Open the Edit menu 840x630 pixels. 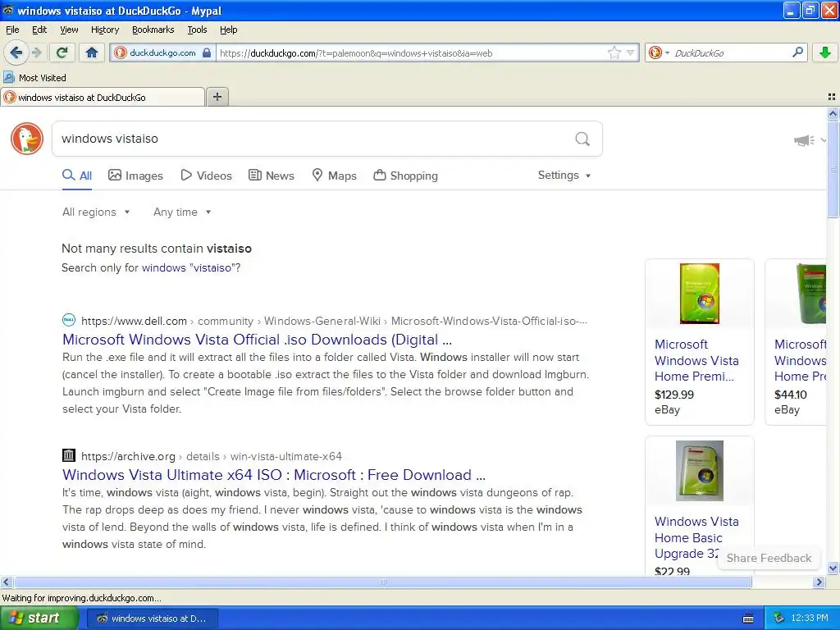(x=39, y=30)
